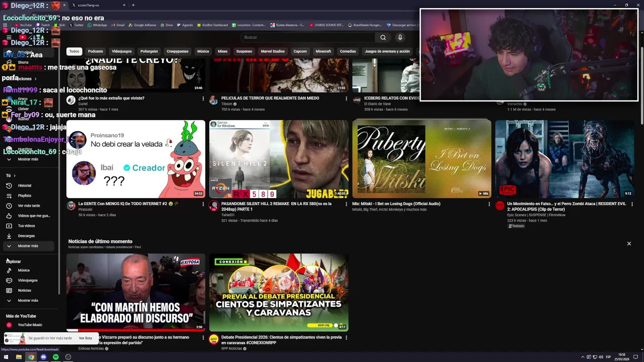Image resolution: width=644 pixels, height=362 pixels.
Task: Click Tahiel31 channel avatar
Action: coord(214,205)
